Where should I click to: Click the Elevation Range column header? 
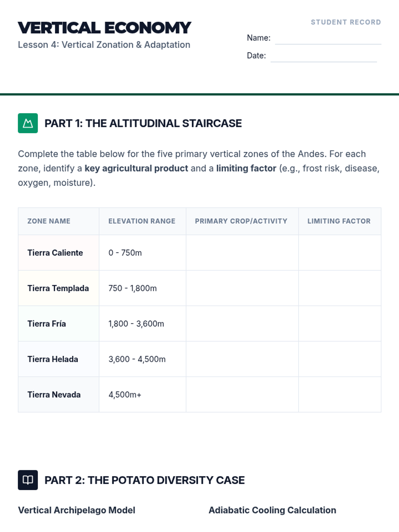(x=142, y=221)
